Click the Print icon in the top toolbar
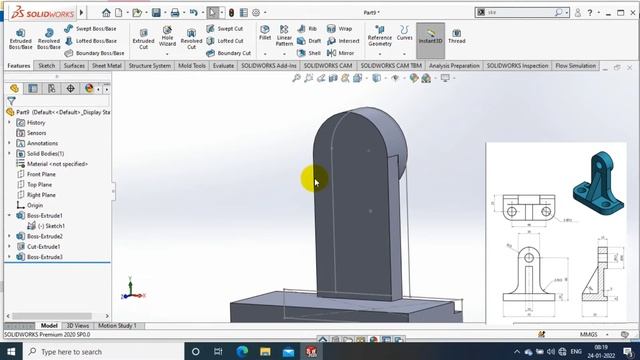640x360 pixels. coord(175,13)
